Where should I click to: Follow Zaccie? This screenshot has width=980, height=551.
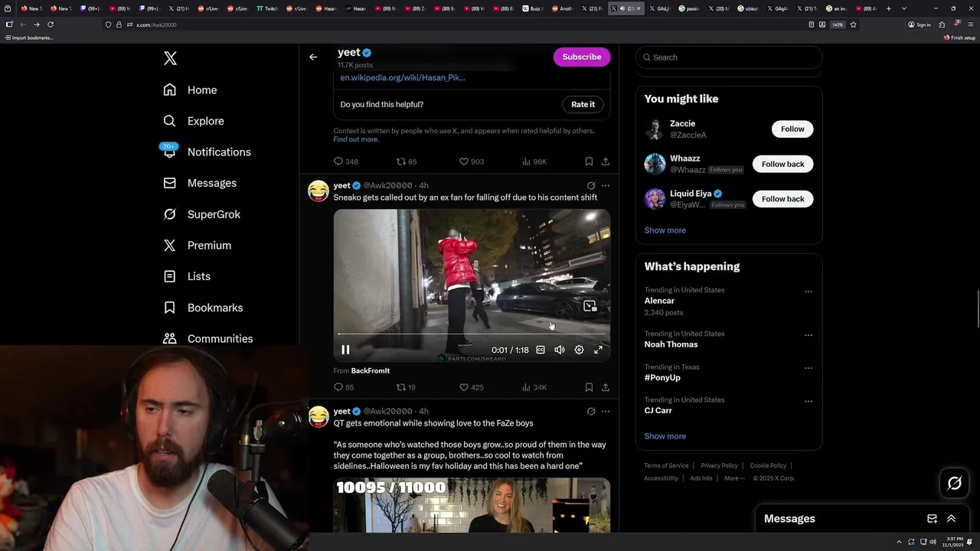pyautogui.click(x=792, y=129)
